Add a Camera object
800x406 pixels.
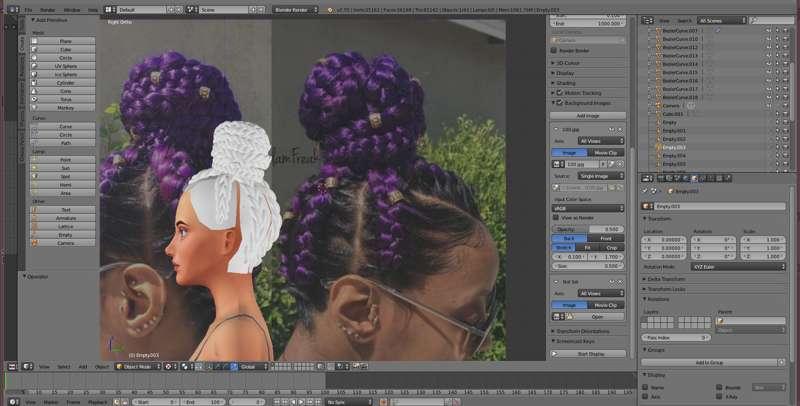point(63,243)
